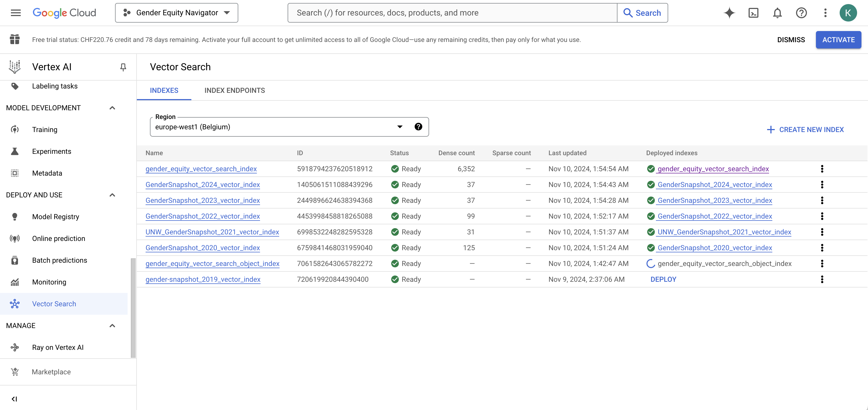Open the Gemini AI assistant sparkle icon
This screenshot has width=868, height=410.
(729, 13)
